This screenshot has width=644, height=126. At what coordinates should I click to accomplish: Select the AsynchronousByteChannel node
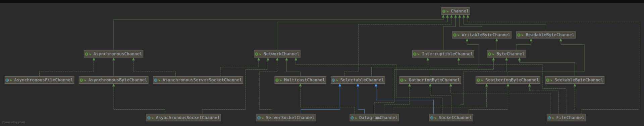(114, 80)
